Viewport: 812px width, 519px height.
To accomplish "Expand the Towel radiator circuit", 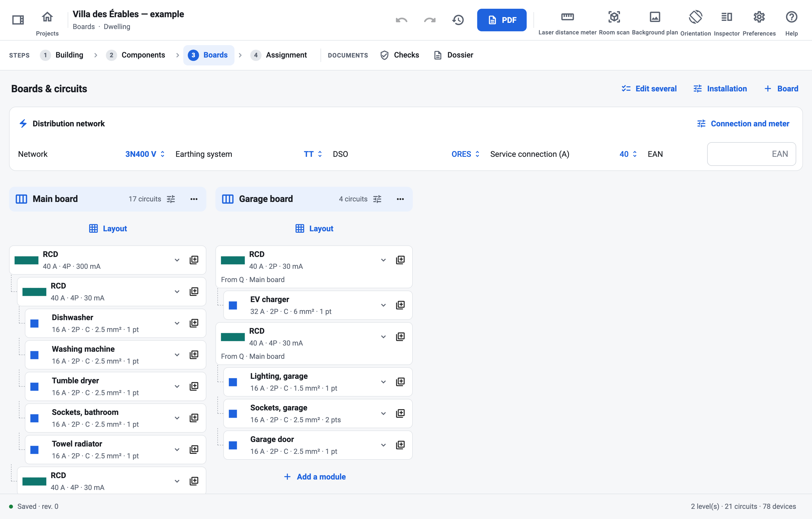I will point(177,450).
